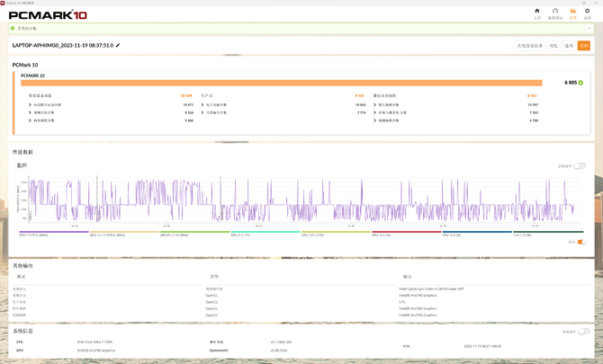Toggle the olive CPU power legend
The image size is (603, 364).
point(336,234)
